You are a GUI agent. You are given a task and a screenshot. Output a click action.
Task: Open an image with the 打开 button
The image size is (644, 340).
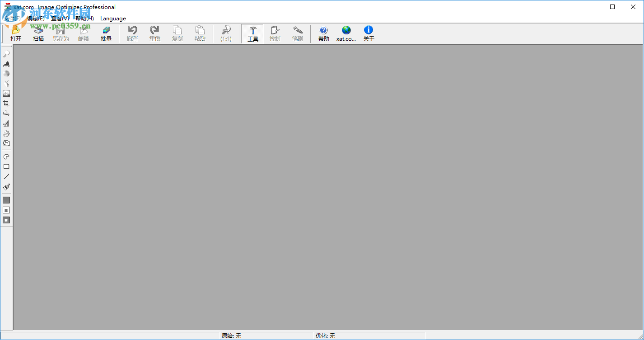tap(15, 33)
